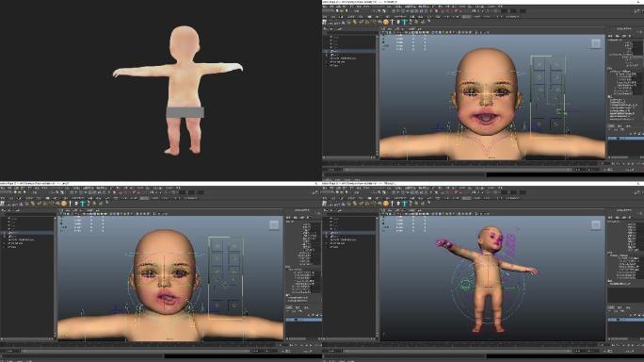Screen dimensions: 644x362
Task: Select the green circle control beside full-body baby
Action: [x=465, y=285]
